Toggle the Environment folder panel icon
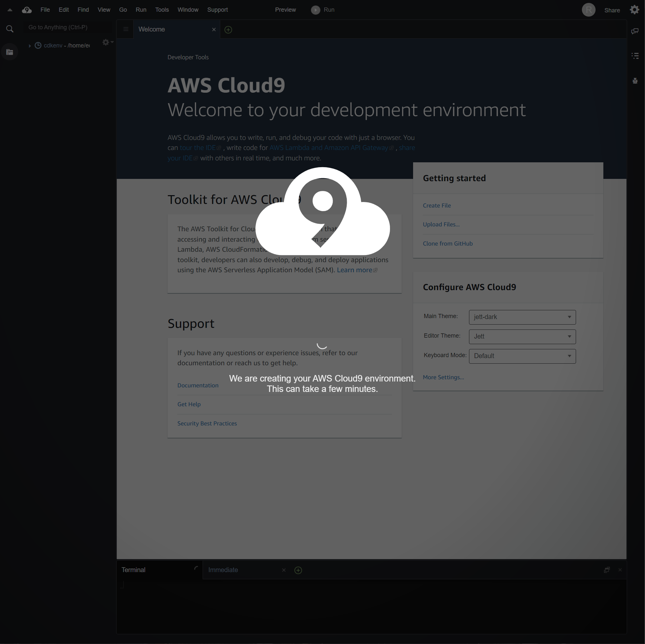The height and width of the screenshot is (644, 645). tap(10, 52)
